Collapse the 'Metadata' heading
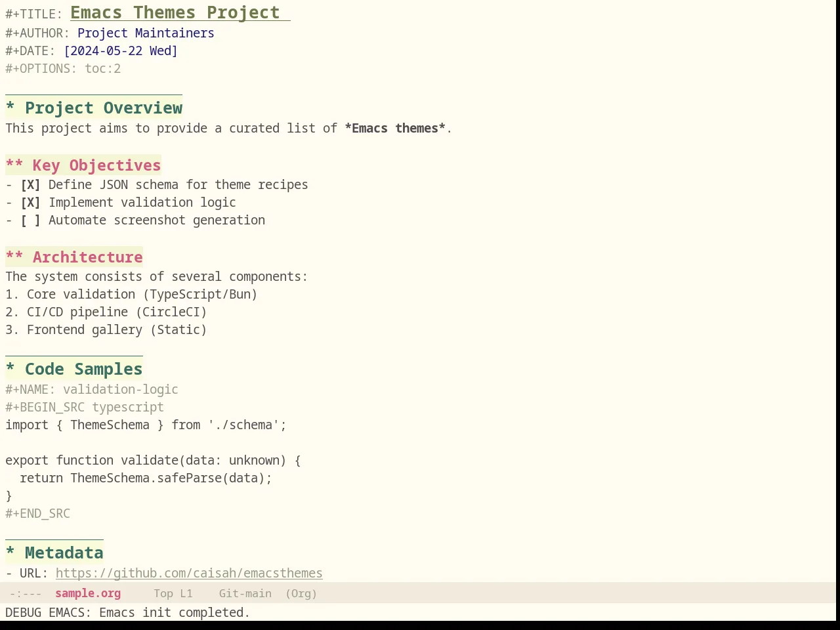Viewport: 840px width, 630px height. coord(54,553)
